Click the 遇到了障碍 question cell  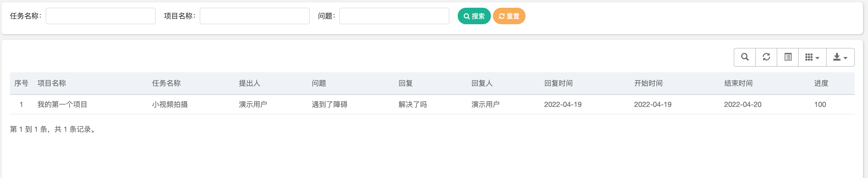tap(329, 104)
